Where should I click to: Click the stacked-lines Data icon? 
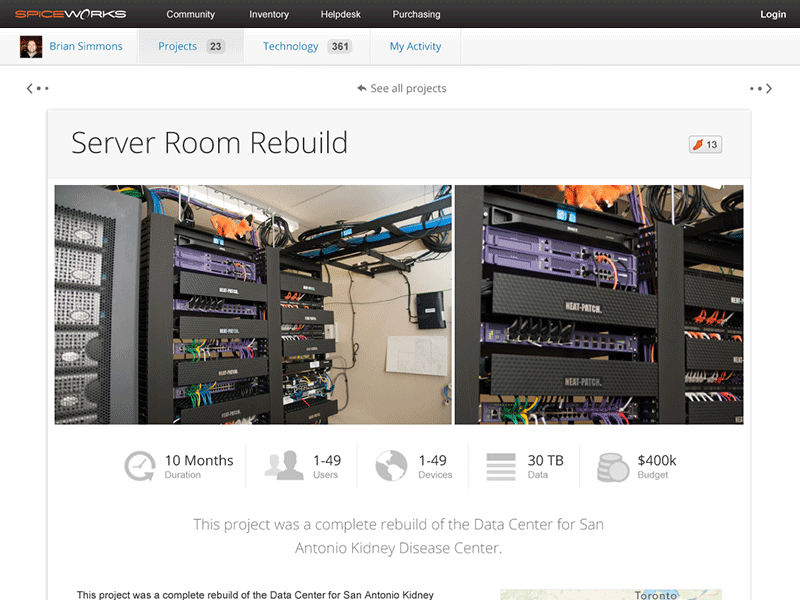tap(500, 464)
